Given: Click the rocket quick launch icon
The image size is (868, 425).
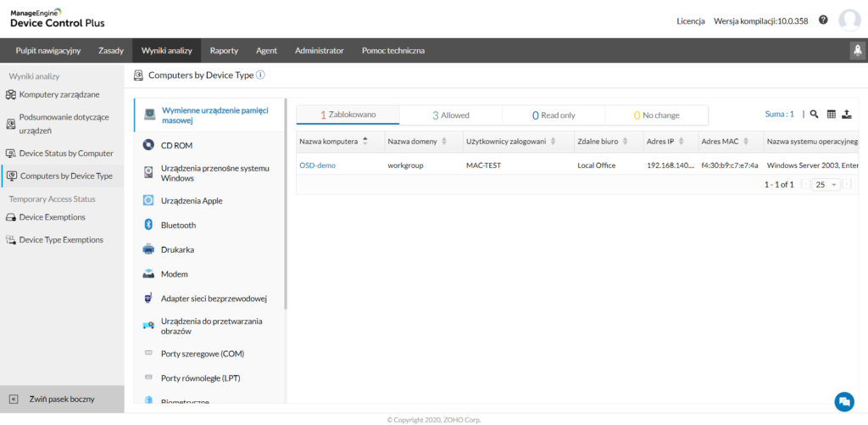Looking at the screenshot, I should (x=856, y=51).
